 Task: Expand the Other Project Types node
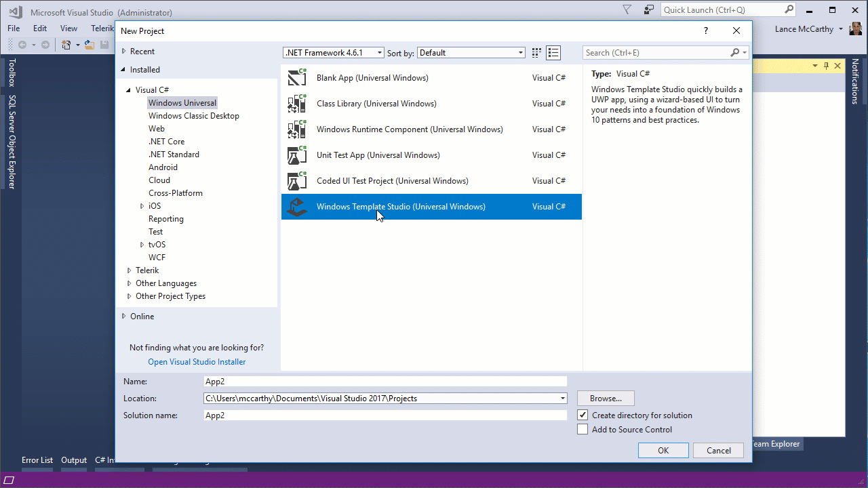129,296
